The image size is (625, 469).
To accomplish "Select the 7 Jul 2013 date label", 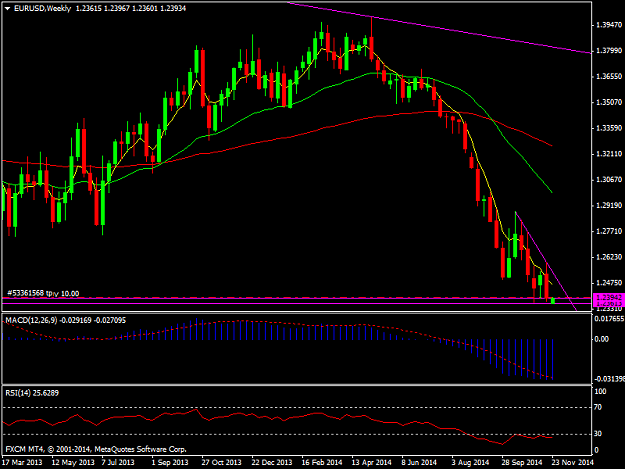I will pos(118,462).
